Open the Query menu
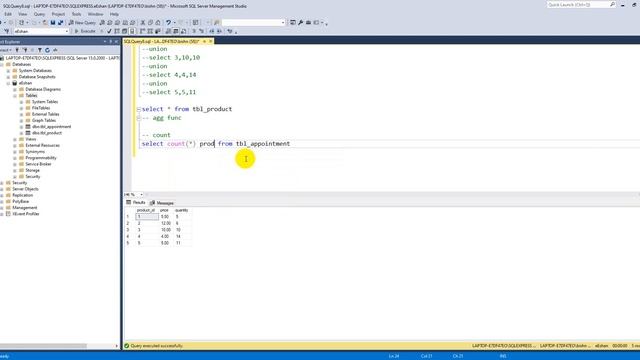Screen dimensions: 640x360 pyautogui.click(x=39, y=14)
